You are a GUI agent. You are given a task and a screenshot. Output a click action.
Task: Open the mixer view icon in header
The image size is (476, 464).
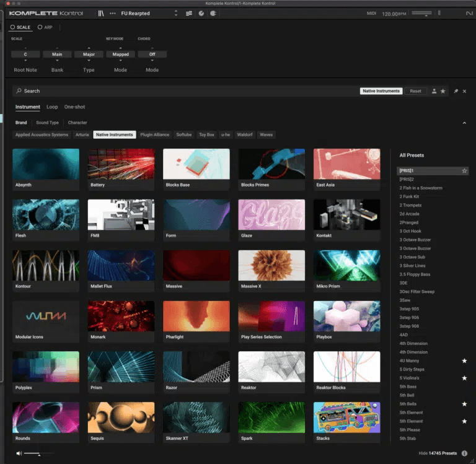[189, 14]
